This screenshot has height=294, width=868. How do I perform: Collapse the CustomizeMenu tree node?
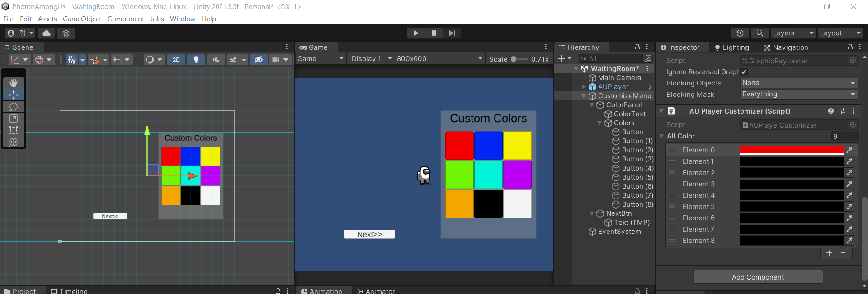point(584,96)
